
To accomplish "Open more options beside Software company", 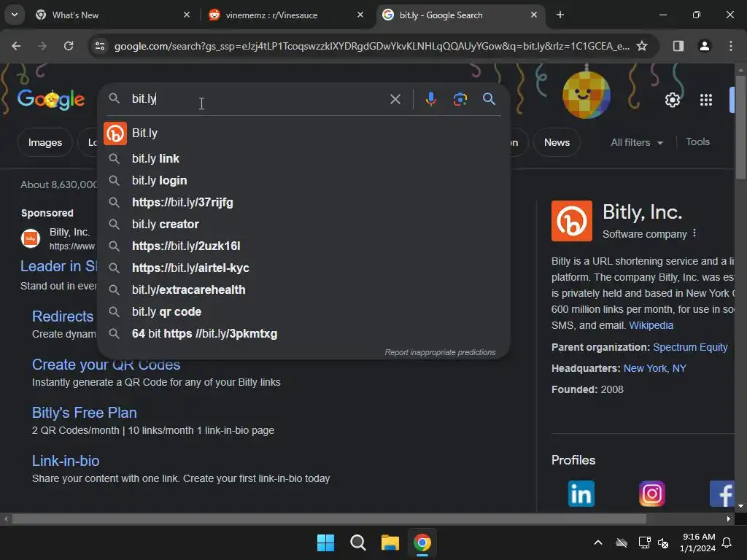I will click(694, 233).
